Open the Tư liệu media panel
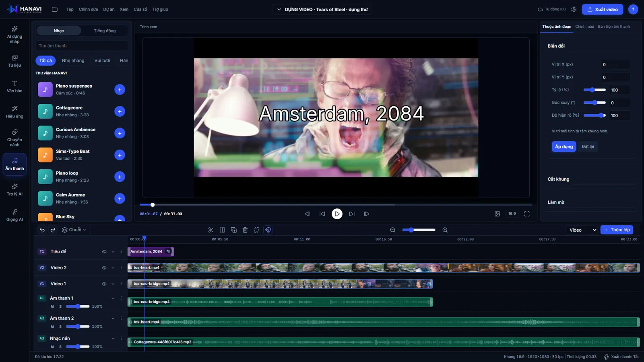This screenshot has height=362, width=644. tap(14, 61)
